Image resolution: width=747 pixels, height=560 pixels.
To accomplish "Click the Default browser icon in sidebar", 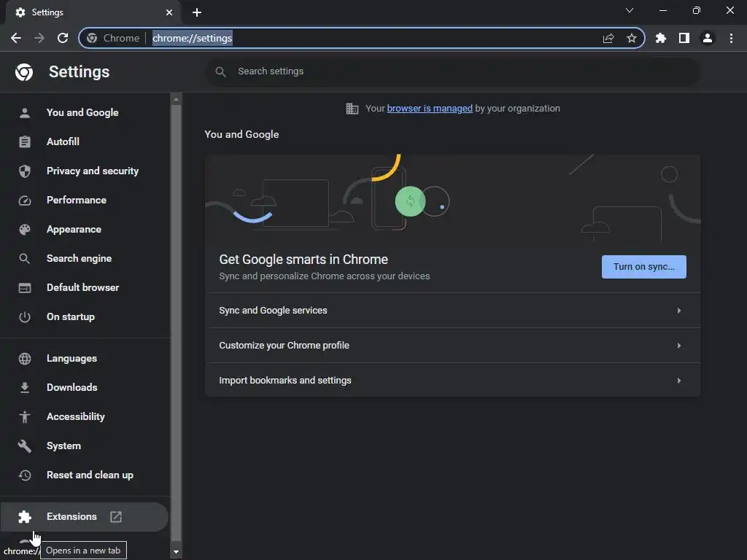I will [x=25, y=287].
